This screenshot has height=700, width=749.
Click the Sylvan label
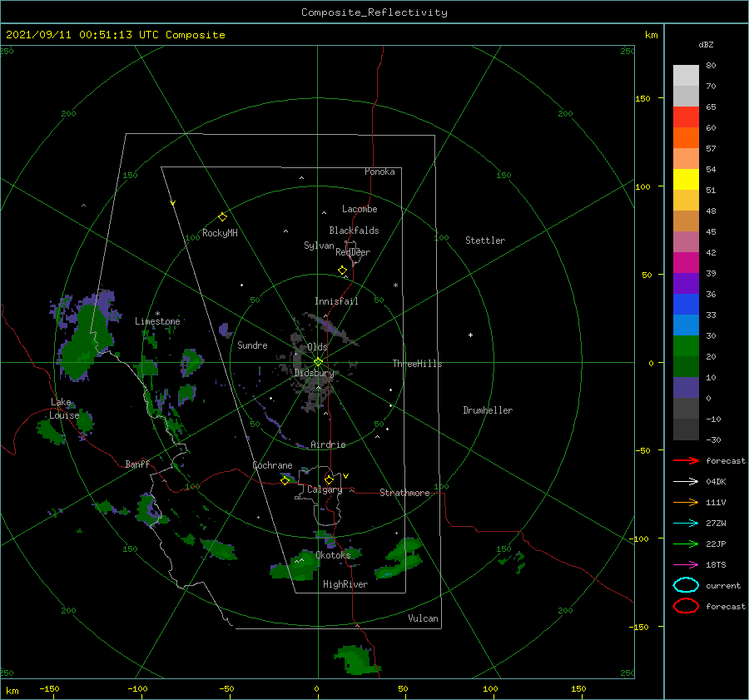coord(319,246)
